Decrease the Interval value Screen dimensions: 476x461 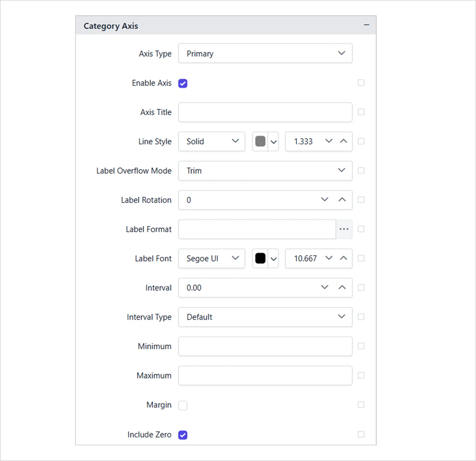pyautogui.click(x=325, y=287)
